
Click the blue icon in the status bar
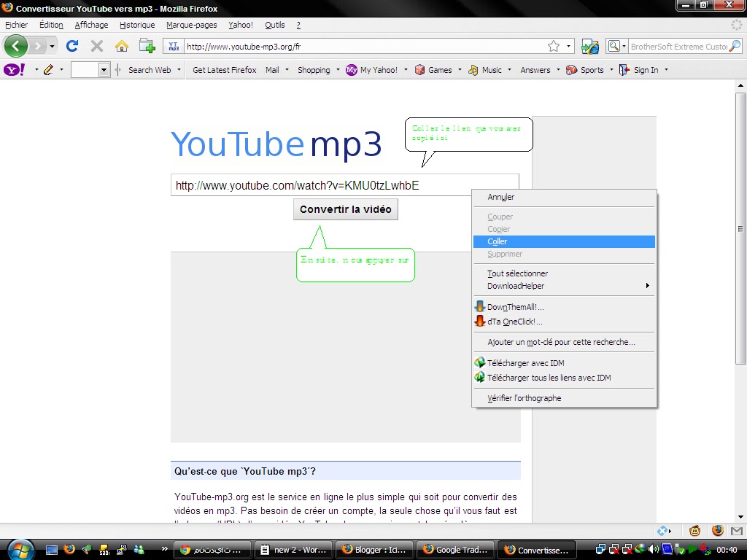coord(662,531)
